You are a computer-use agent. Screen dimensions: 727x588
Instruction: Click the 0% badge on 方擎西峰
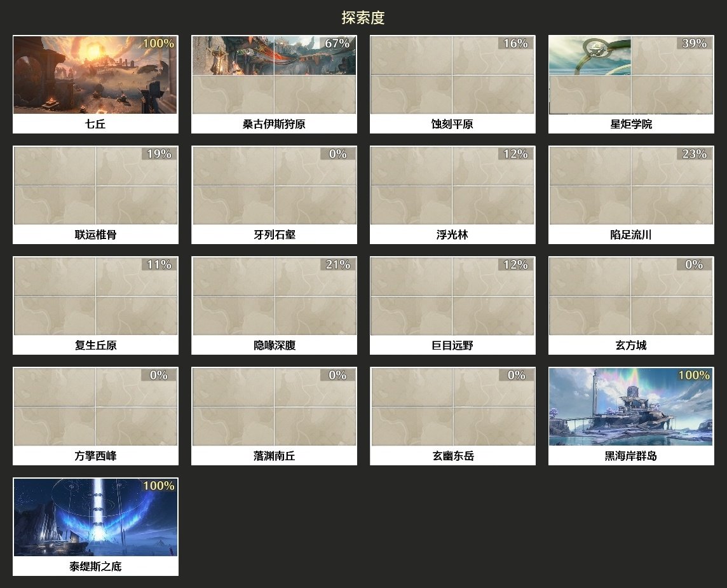tap(159, 374)
